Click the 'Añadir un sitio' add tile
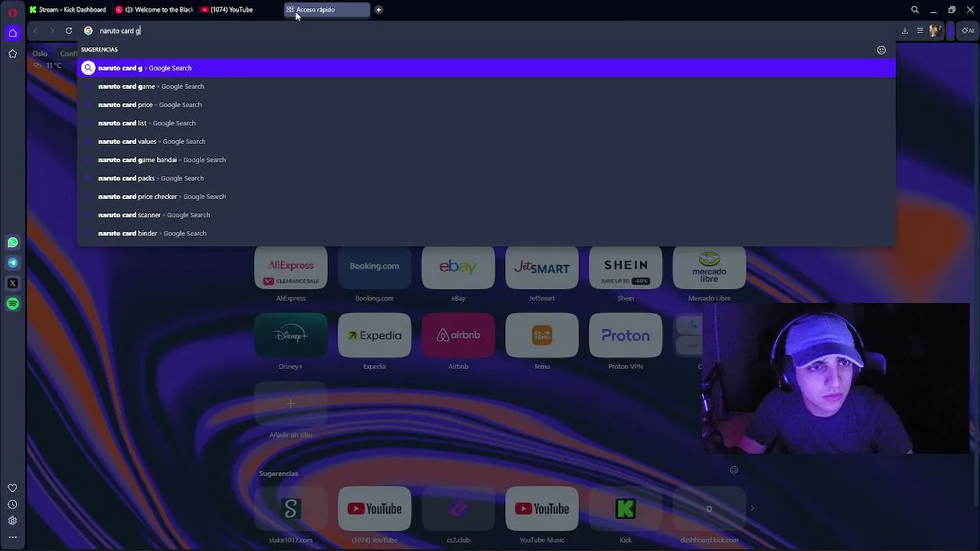This screenshot has width=980, height=551. (x=291, y=403)
